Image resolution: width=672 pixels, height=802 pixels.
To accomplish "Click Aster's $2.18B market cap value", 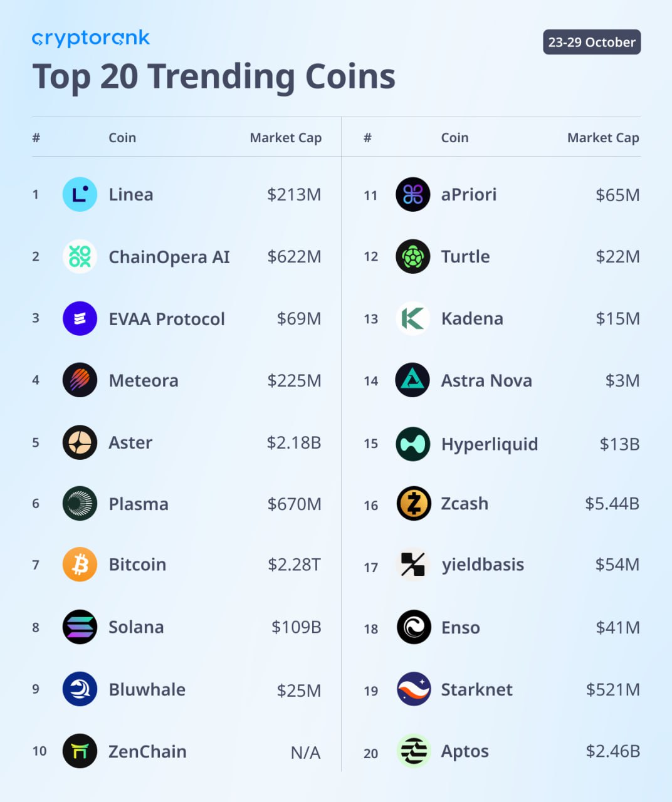I will pyautogui.click(x=294, y=442).
